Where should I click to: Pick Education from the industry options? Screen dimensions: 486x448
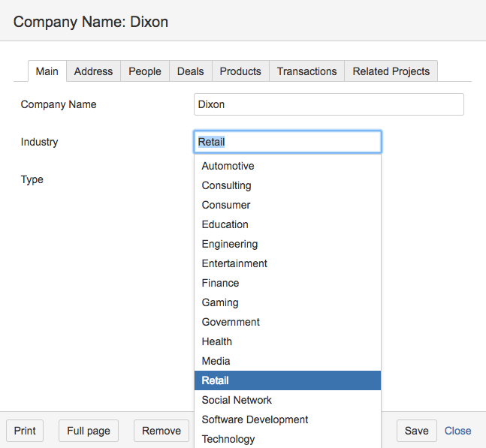tap(225, 224)
